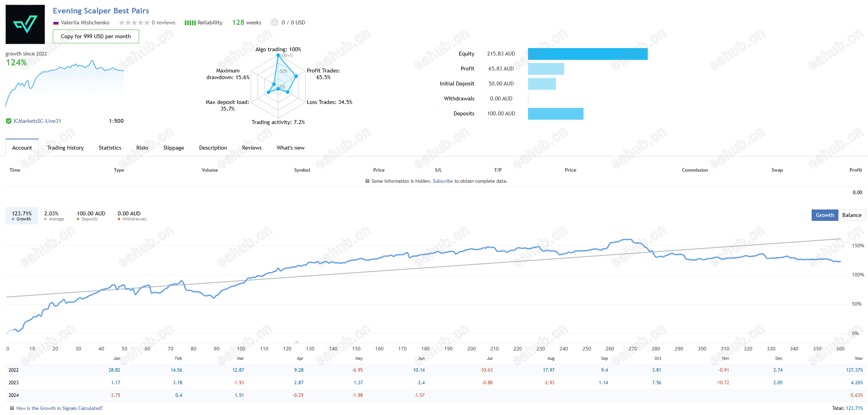Click the Profit bar 65.83 AUD
Viewport: 868px width, 415px height.
pyautogui.click(x=546, y=69)
